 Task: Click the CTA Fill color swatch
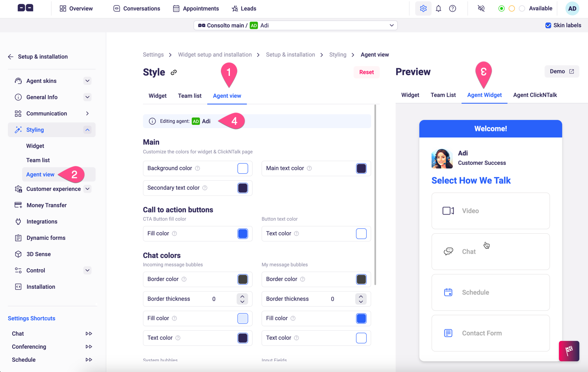[x=243, y=233]
